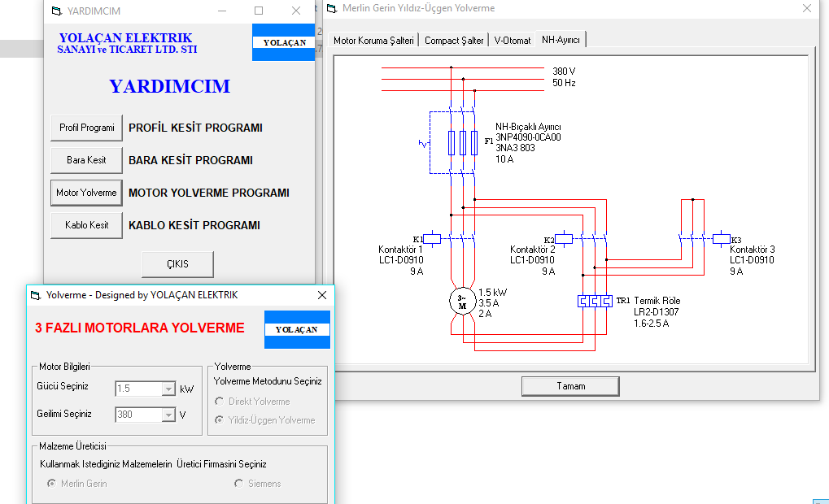Click the YOLAÇAN logo in YARDIMCIM window
Screen dimensions: 829x504
click(x=284, y=42)
